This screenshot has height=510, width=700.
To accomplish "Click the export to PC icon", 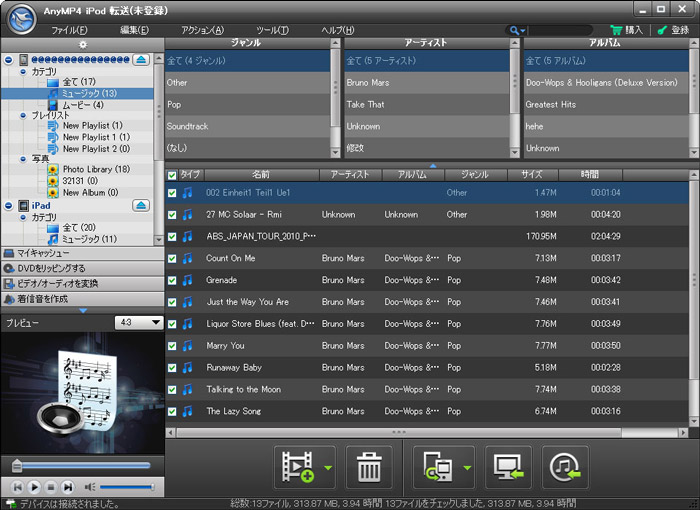I will 508,467.
